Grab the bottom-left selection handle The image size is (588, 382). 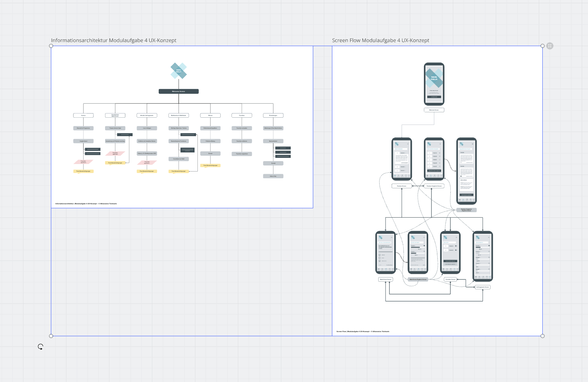pos(51,336)
